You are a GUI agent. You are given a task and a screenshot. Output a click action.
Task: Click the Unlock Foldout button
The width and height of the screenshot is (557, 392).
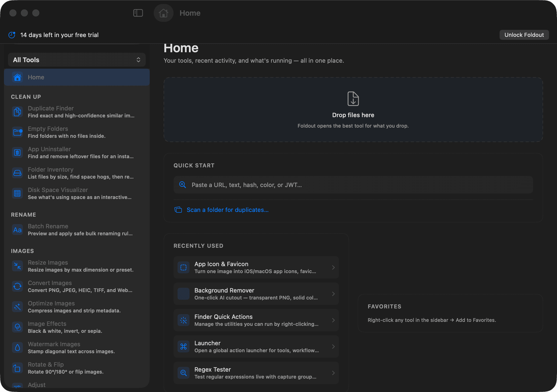524,35
